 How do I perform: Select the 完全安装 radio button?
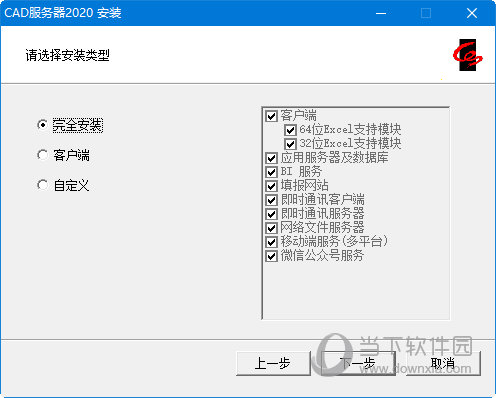(x=42, y=125)
